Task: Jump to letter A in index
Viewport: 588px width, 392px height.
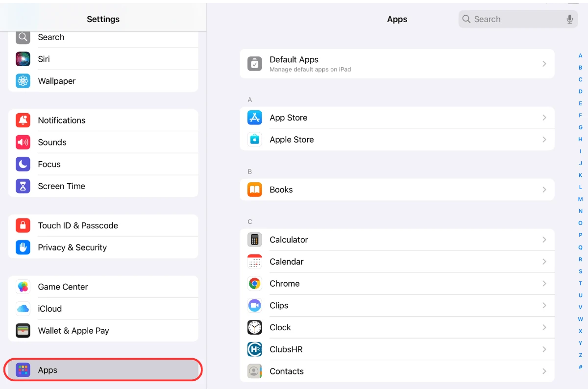Action: (x=580, y=56)
